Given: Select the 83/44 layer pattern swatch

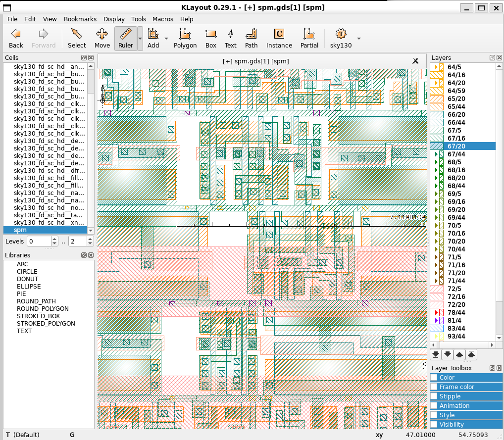Looking at the screenshot, I should (x=438, y=329).
